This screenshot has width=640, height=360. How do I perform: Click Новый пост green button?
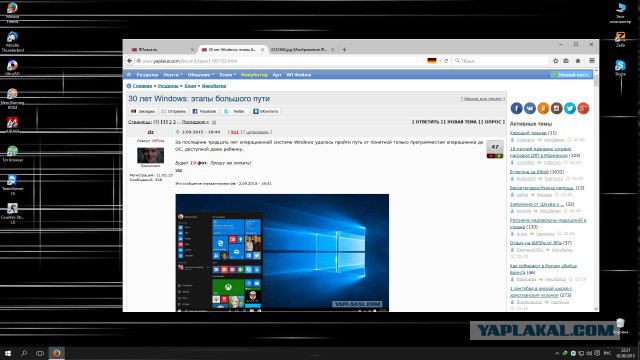pos(570,75)
